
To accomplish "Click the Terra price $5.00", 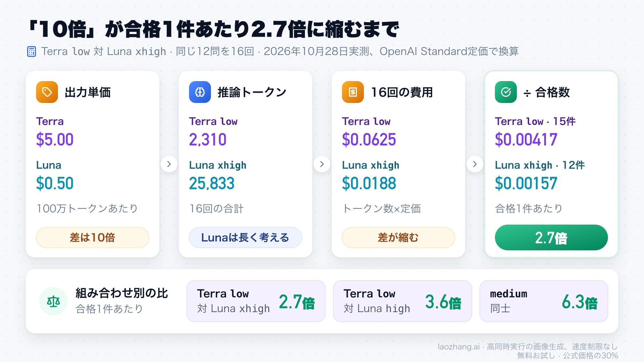I will [x=55, y=140].
